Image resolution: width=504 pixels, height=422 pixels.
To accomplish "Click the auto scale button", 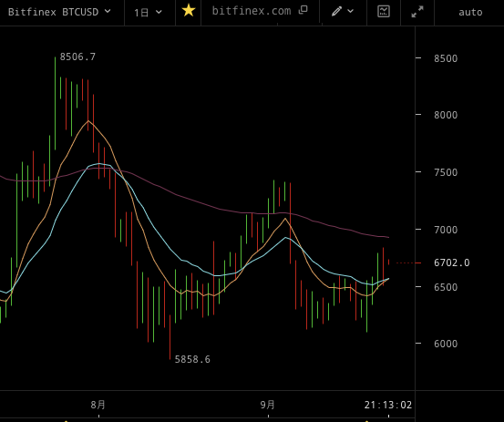I will pyautogui.click(x=470, y=12).
